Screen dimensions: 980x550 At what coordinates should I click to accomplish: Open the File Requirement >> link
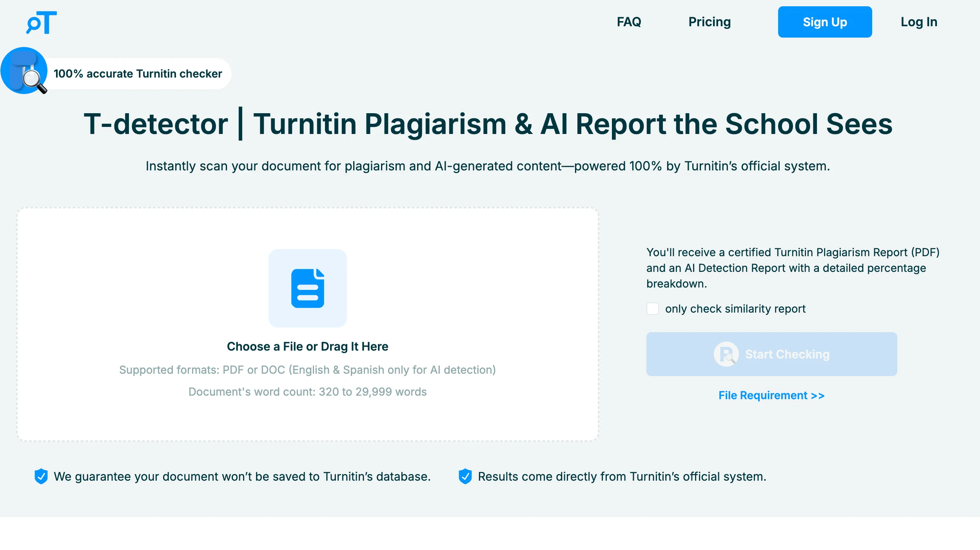(772, 396)
